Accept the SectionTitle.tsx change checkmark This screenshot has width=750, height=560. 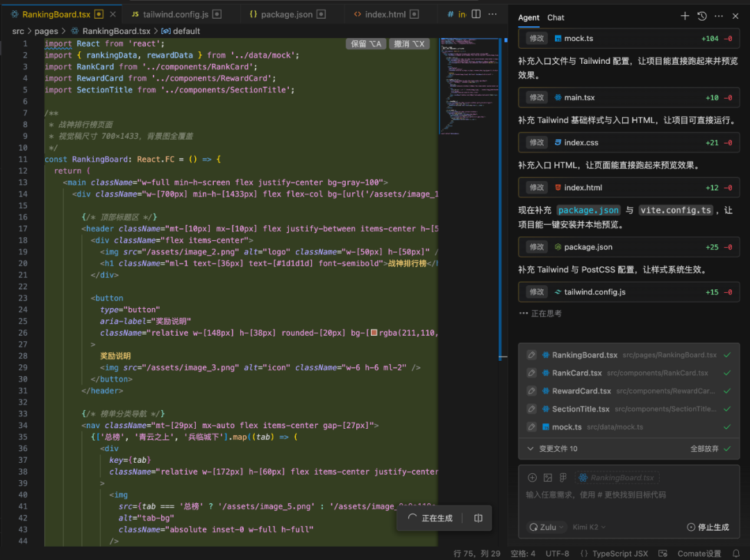(727, 409)
